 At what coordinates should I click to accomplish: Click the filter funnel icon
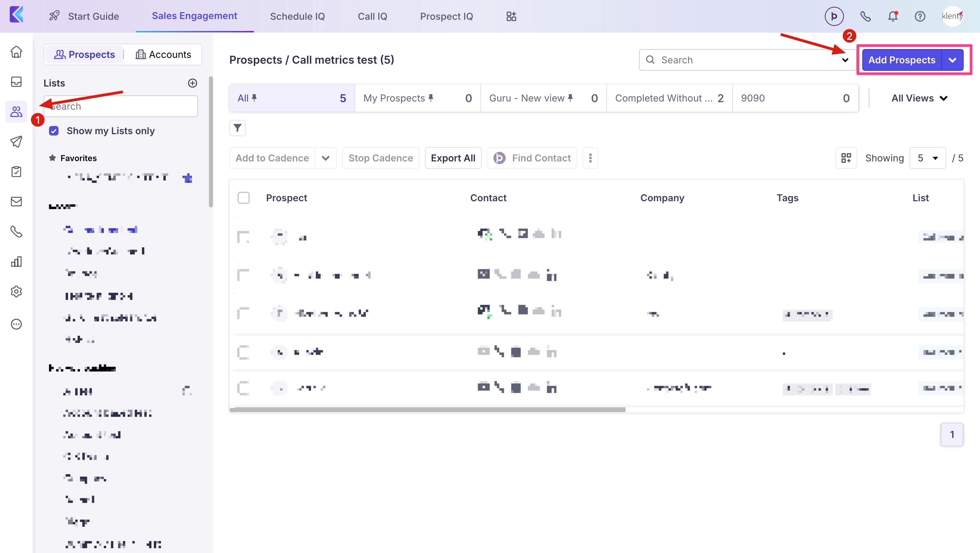click(x=238, y=128)
